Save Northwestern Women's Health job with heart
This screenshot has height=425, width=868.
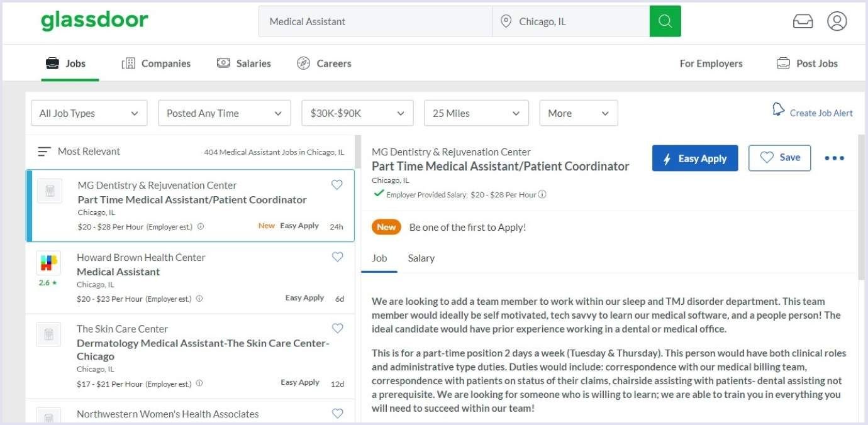(338, 413)
